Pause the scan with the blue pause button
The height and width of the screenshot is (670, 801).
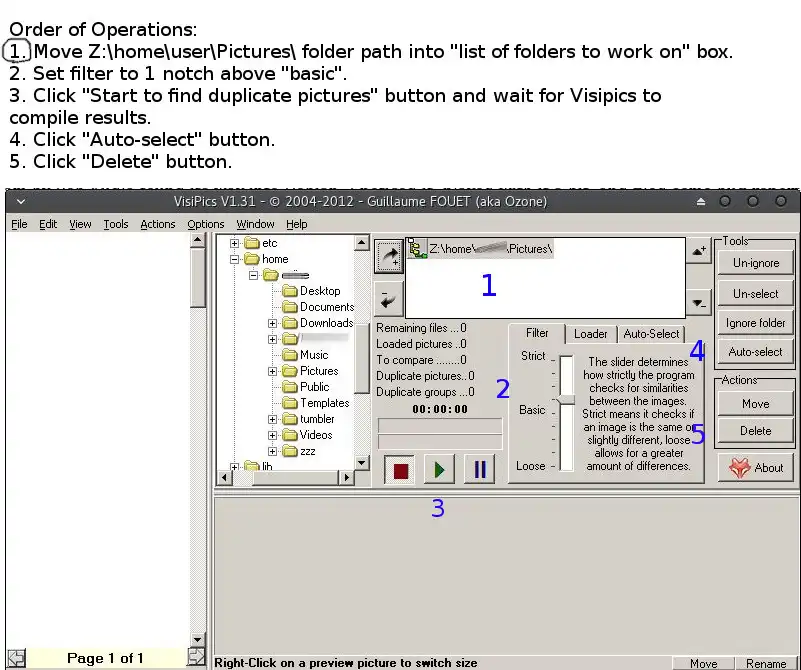click(x=480, y=469)
